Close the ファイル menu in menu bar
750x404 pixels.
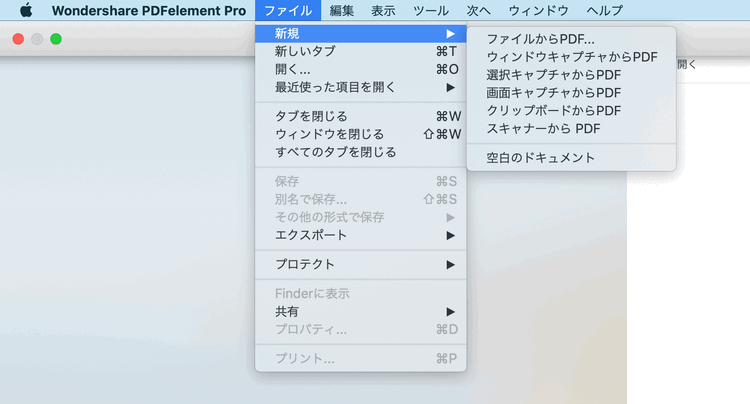point(288,11)
